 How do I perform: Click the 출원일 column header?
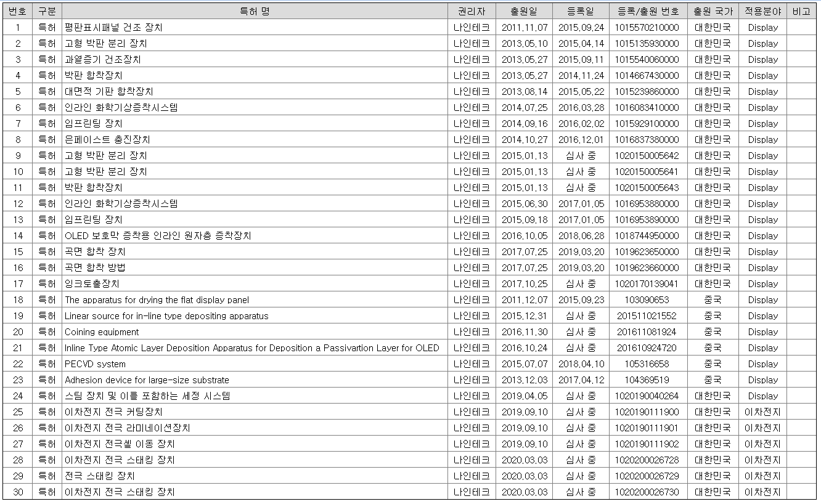pyautogui.click(x=524, y=11)
